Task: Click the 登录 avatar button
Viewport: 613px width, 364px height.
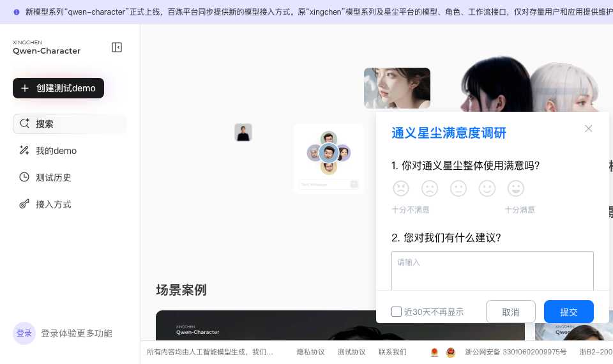Action: [x=24, y=333]
